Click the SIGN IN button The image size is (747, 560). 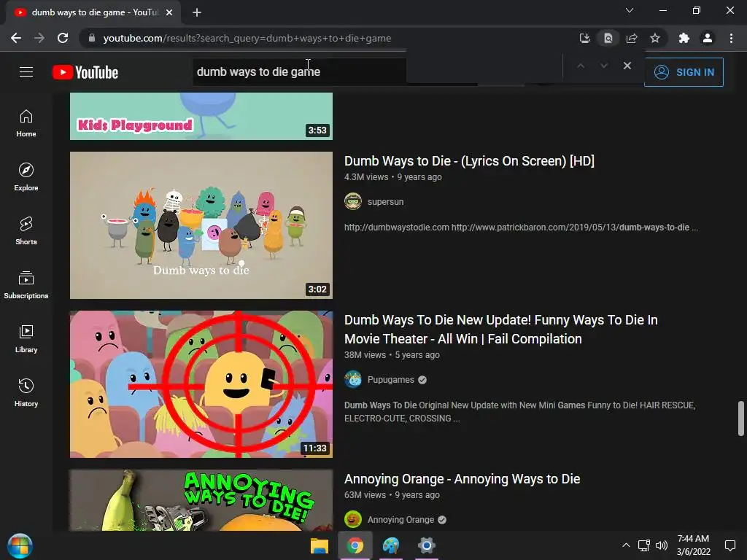pos(684,72)
